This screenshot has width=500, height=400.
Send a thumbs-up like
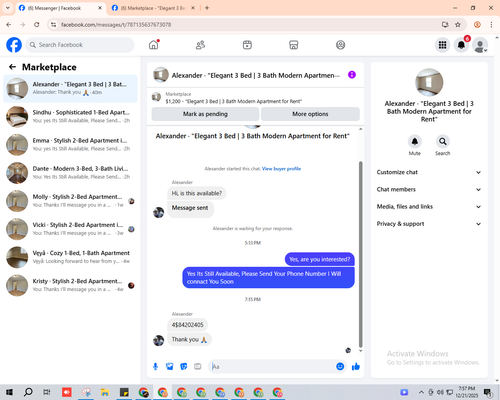click(x=356, y=367)
